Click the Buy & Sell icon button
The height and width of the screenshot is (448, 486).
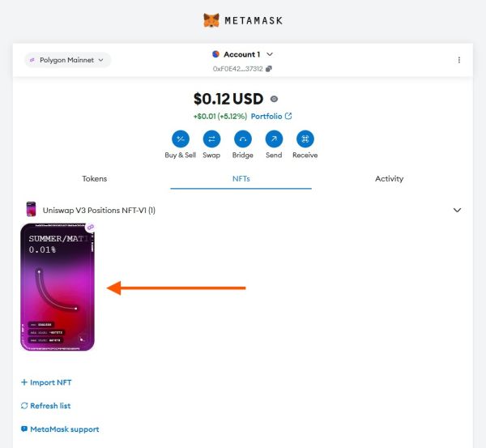click(180, 139)
